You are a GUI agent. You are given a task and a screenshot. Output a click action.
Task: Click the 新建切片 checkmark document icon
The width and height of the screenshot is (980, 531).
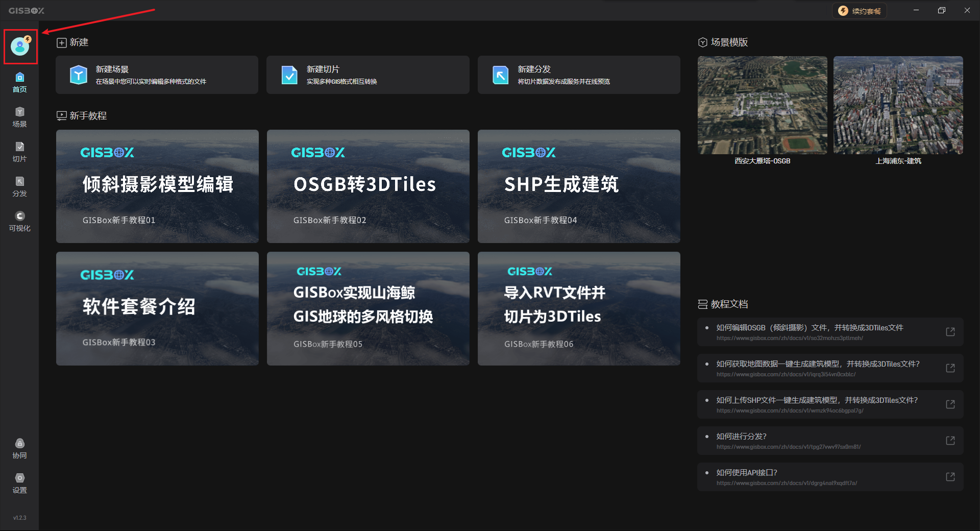(x=289, y=75)
